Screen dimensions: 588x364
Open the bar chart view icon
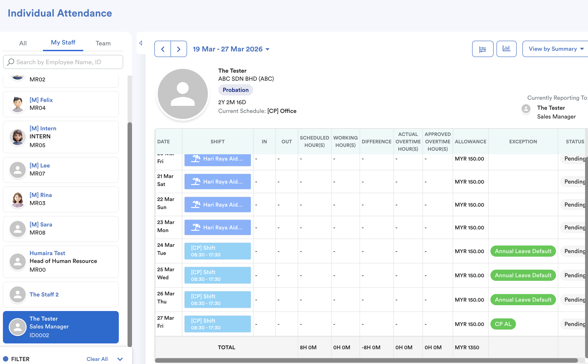pos(506,49)
